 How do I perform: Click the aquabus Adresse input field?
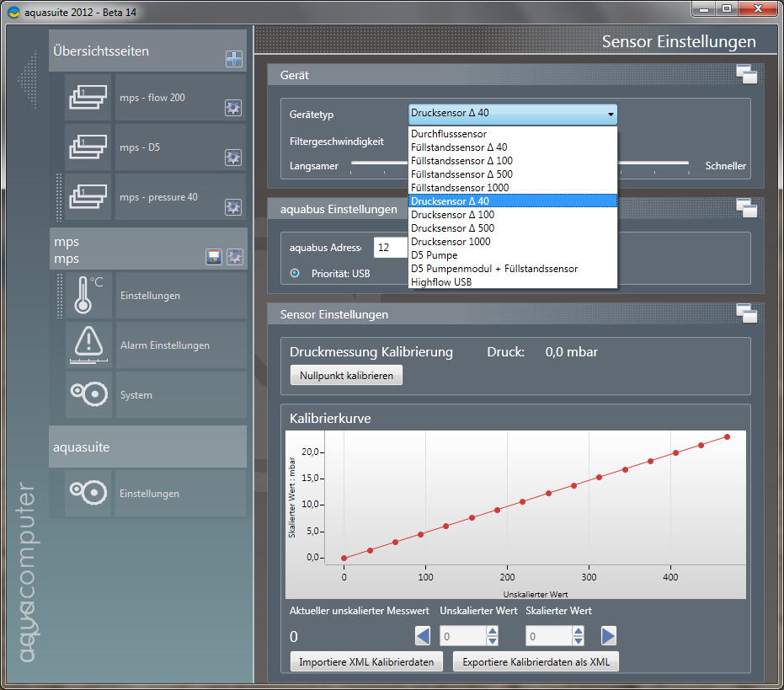(391, 247)
